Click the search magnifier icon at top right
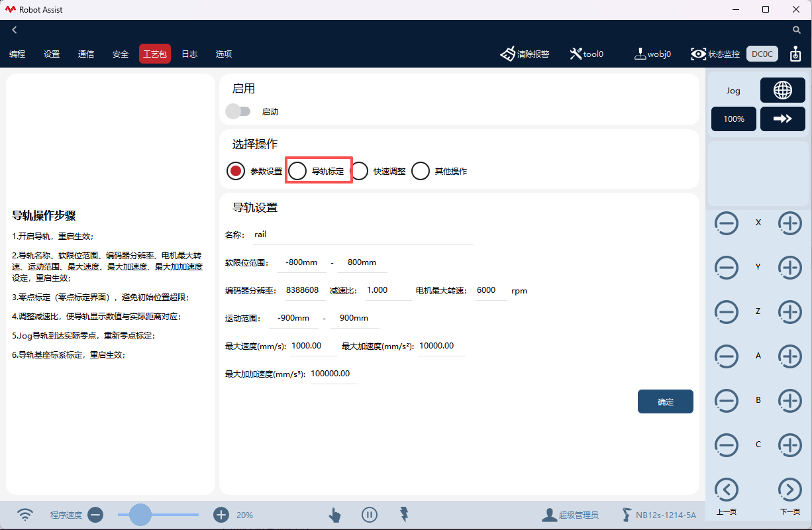This screenshot has height=530, width=812. pyautogui.click(x=796, y=30)
